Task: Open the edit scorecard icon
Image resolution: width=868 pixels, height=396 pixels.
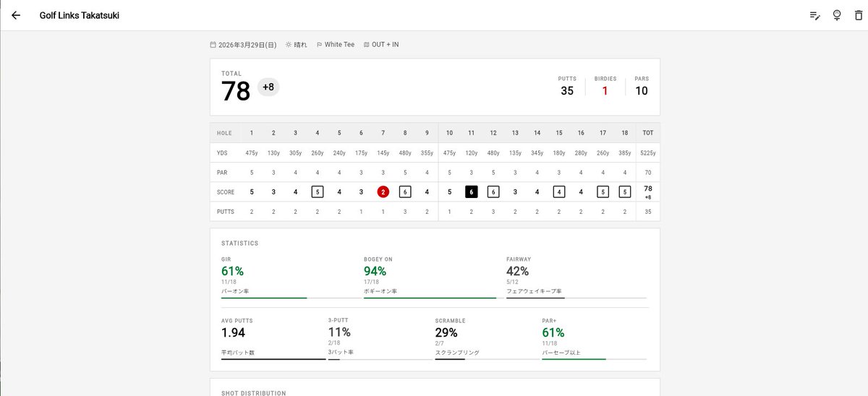Action: pyautogui.click(x=815, y=15)
